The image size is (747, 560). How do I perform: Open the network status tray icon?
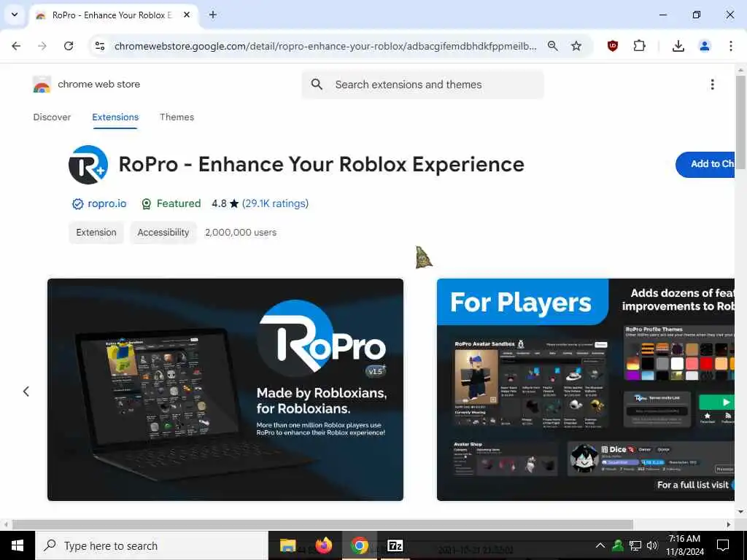tap(635, 545)
